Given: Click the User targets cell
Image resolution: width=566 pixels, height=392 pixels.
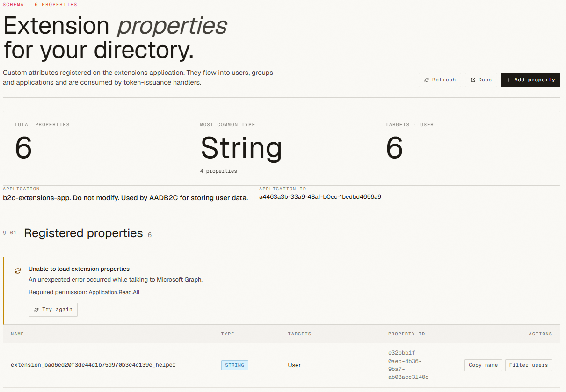Looking at the screenshot, I should click(x=294, y=365).
